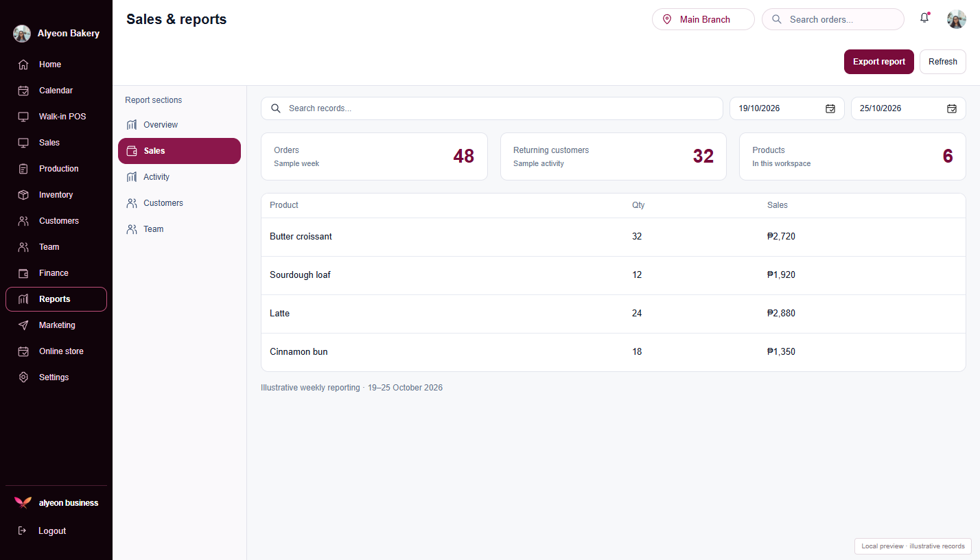This screenshot has width=980, height=560.
Task: Click the alyeon business butterfly logo
Action: click(23, 503)
